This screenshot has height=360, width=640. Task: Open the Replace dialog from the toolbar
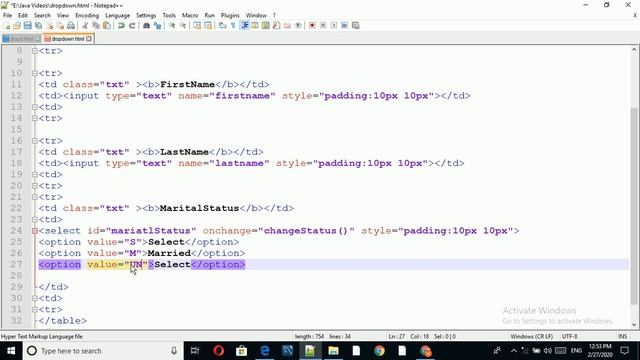click(157, 26)
